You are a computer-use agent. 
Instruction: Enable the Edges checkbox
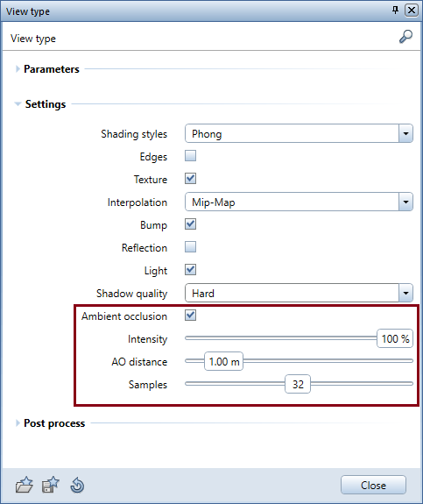coord(190,156)
